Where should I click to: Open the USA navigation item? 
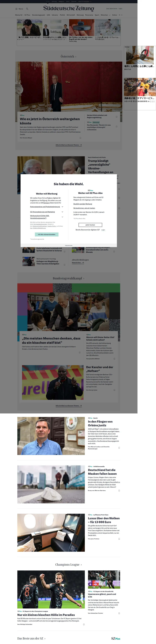tap(48, 15)
